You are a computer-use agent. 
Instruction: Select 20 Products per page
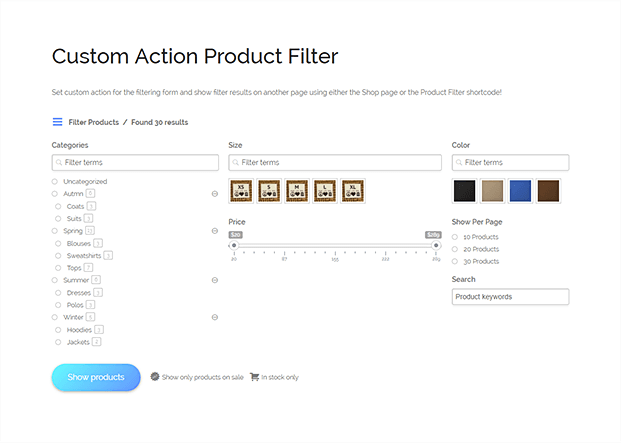click(455, 249)
